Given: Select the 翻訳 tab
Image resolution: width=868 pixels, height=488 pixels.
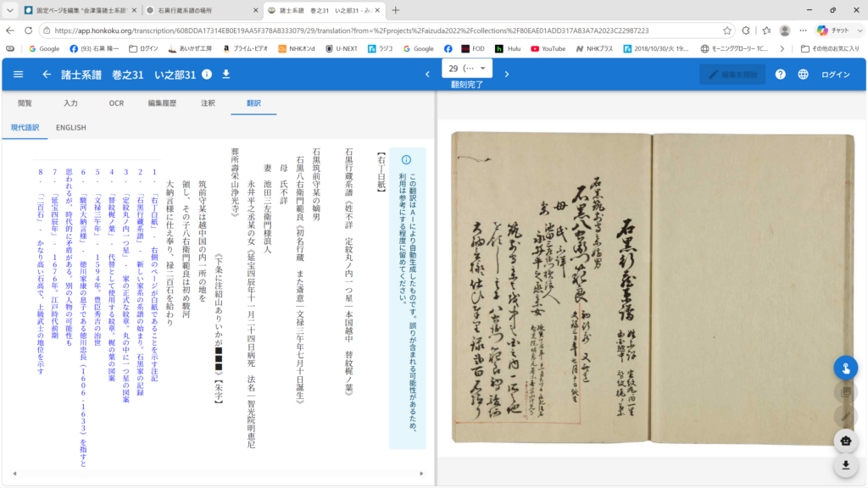Looking at the screenshot, I should click(x=253, y=103).
